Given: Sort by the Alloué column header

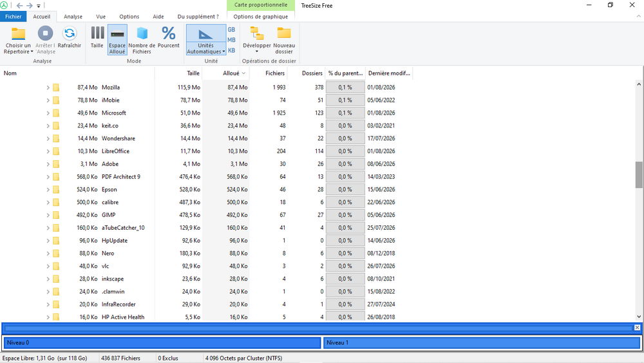Looking at the screenshot, I should (x=225, y=73).
